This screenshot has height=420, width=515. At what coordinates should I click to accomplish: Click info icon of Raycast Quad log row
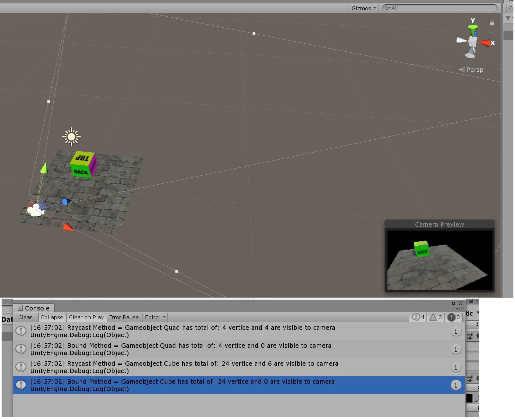[21, 331]
